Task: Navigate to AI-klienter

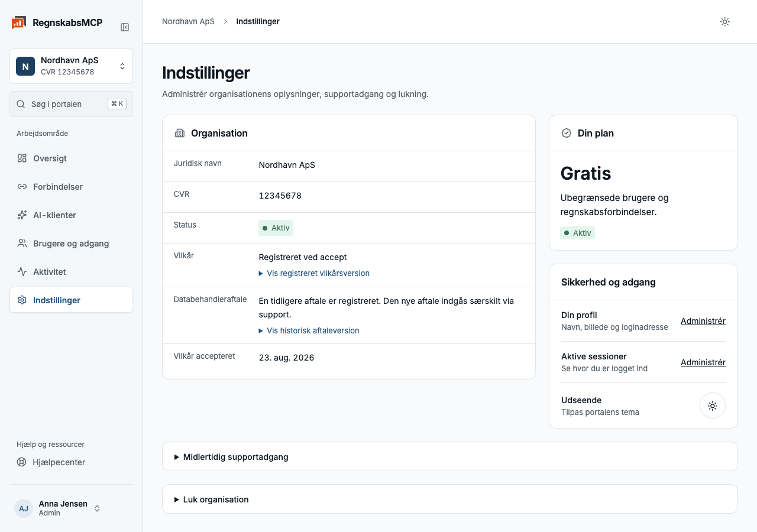Action: (71, 215)
